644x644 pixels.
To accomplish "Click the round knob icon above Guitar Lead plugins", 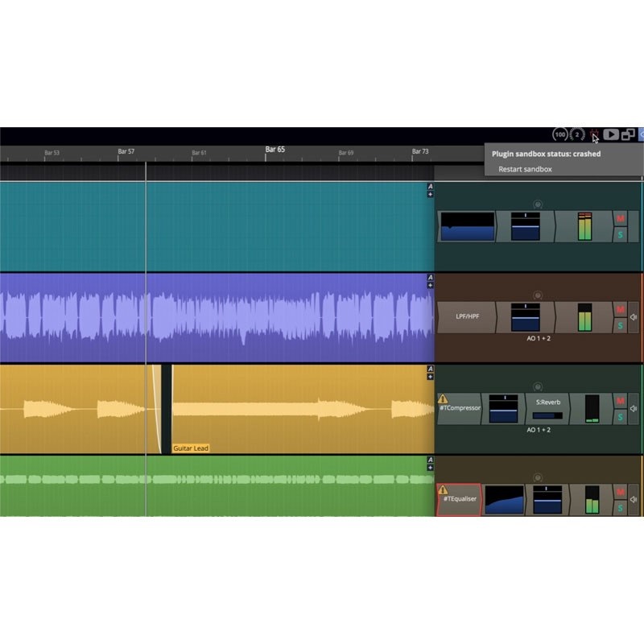I will point(538,386).
